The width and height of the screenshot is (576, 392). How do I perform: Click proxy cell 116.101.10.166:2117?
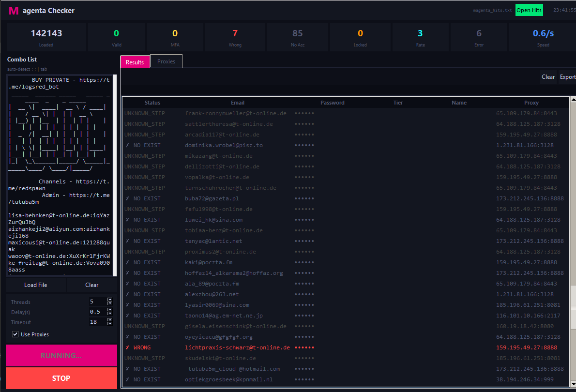click(x=528, y=316)
